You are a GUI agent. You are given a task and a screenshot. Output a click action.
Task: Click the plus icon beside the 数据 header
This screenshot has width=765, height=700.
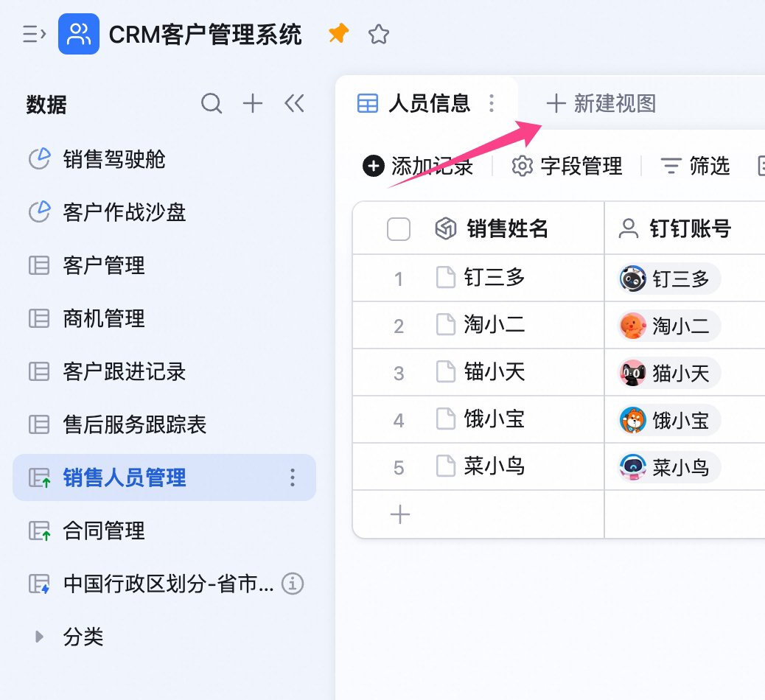click(253, 103)
